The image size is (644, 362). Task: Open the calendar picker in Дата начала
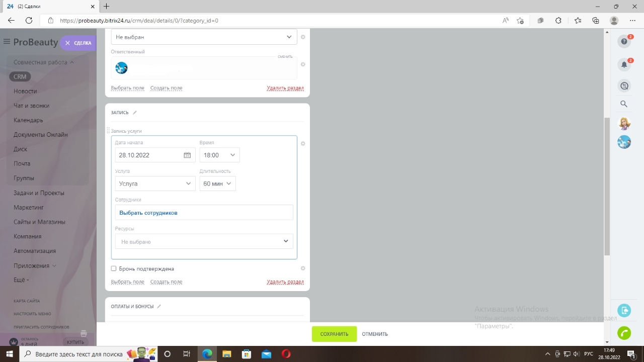[187, 155]
